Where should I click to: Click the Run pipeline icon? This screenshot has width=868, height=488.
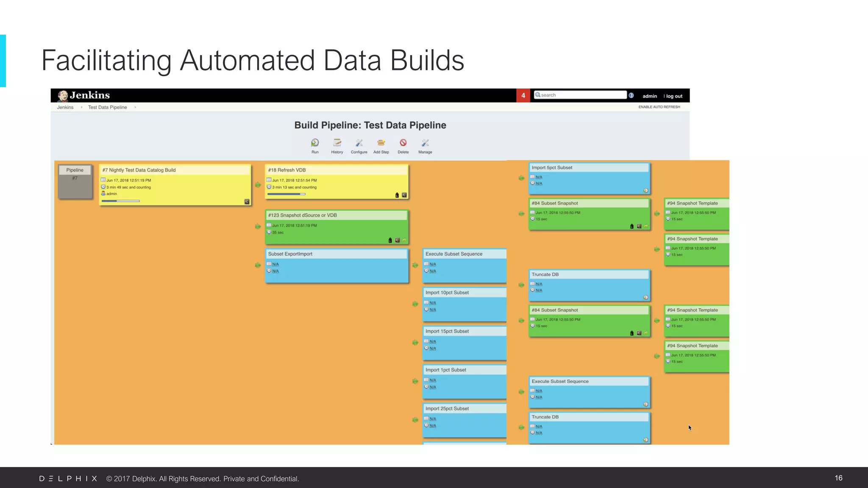pos(315,143)
